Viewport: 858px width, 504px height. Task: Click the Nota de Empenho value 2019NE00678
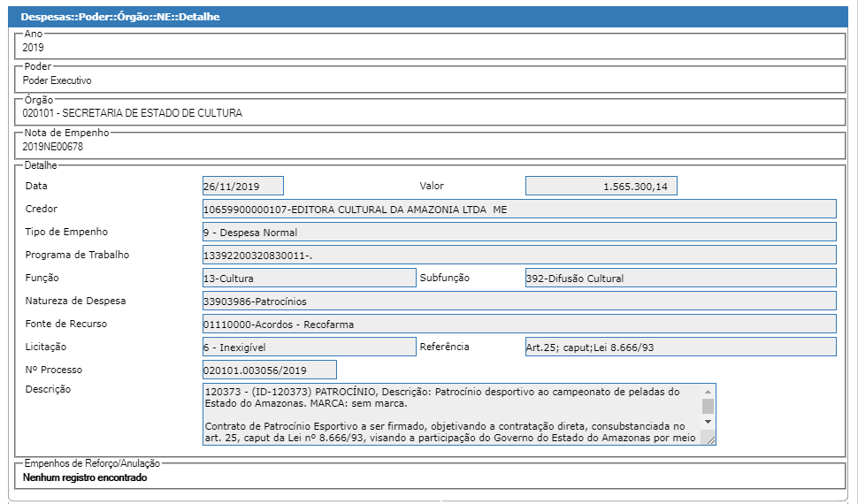click(x=52, y=147)
